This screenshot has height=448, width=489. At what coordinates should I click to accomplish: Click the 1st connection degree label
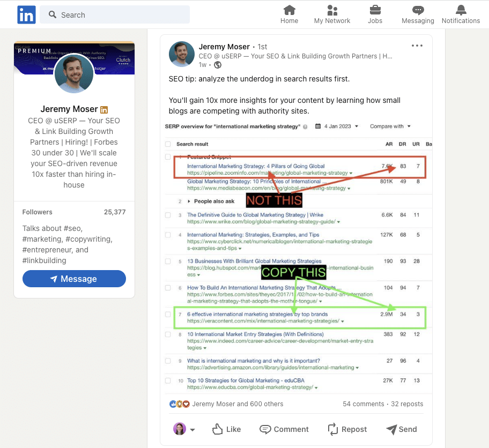(x=262, y=47)
